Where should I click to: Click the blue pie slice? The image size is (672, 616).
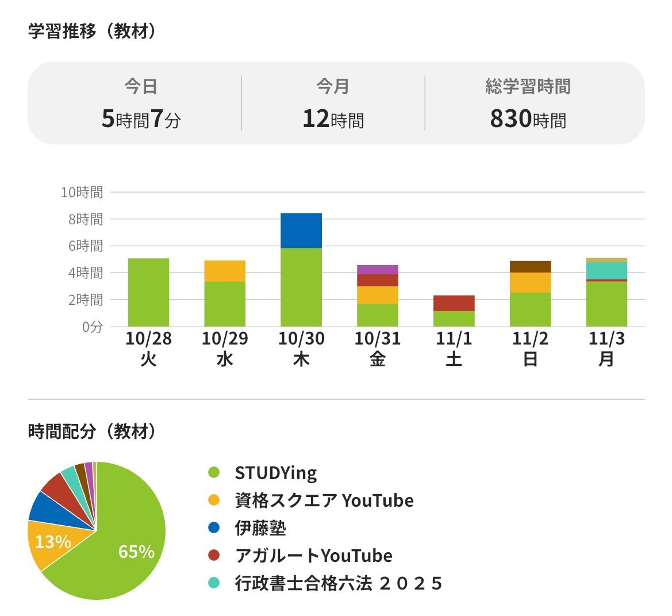(51, 510)
